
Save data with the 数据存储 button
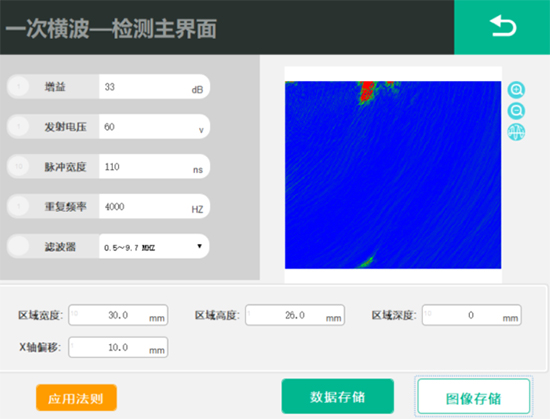pyautogui.click(x=337, y=397)
